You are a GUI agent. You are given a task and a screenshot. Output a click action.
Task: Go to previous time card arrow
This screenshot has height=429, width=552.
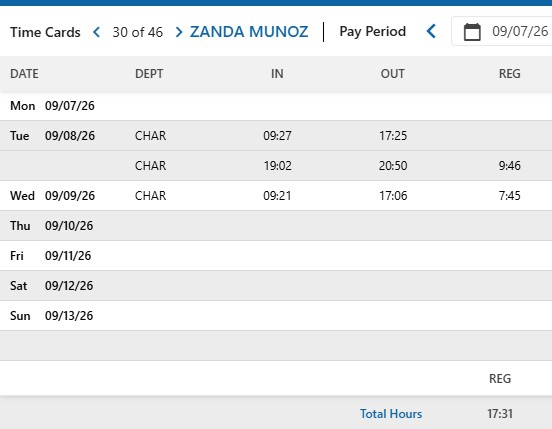(96, 32)
